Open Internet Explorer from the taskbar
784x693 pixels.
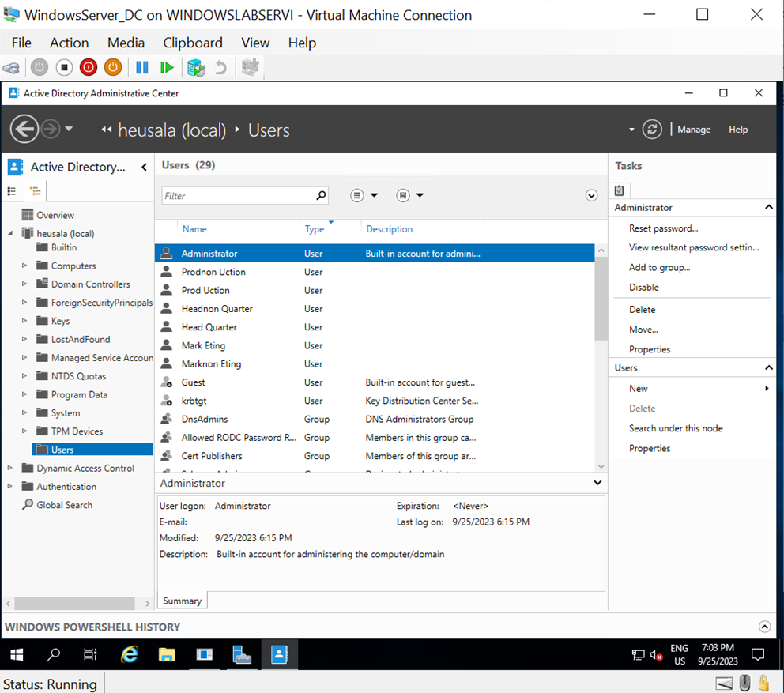point(129,654)
